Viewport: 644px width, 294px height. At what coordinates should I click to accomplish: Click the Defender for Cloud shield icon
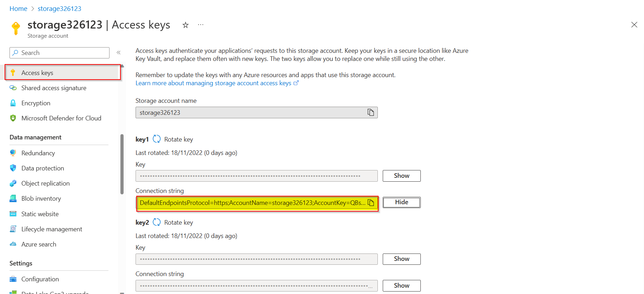coord(13,118)
